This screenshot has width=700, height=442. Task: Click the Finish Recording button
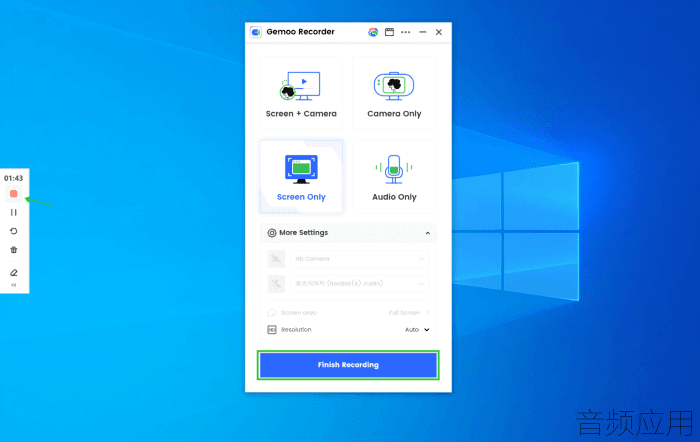tap(348, 365)
